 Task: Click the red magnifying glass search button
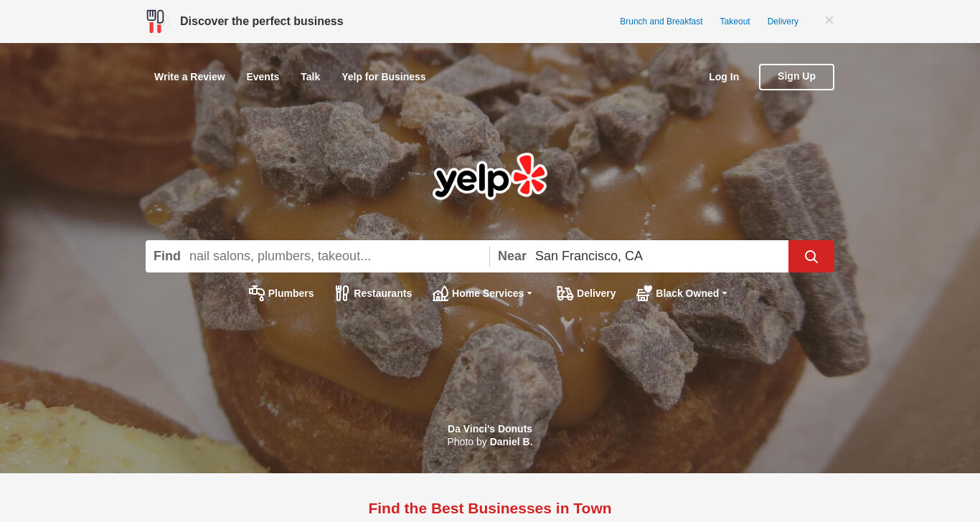pyautogui.click(x=811, y=256)
